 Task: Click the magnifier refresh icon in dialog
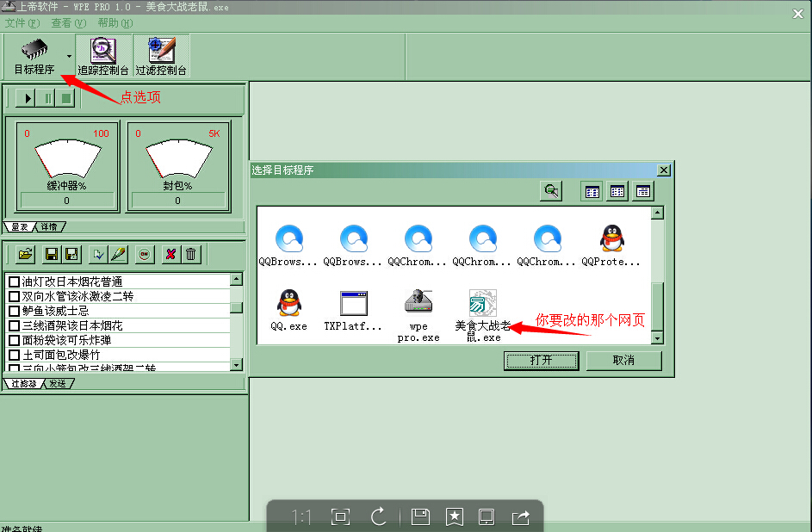pyautogui.click(x=551, y=192)
